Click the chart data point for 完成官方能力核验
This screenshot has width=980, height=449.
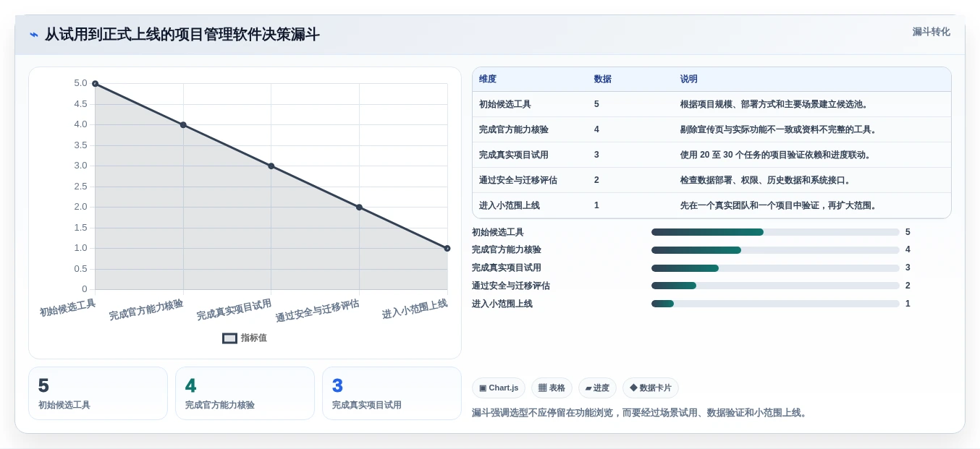point(183,125)
